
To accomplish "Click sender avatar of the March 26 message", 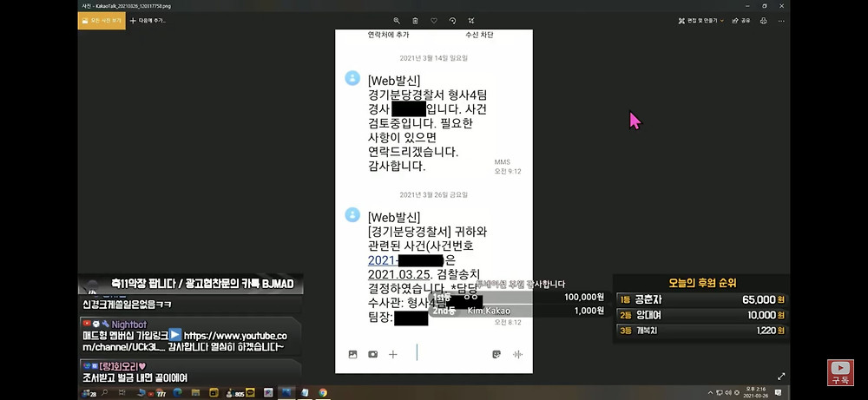I will click(352, 214).
